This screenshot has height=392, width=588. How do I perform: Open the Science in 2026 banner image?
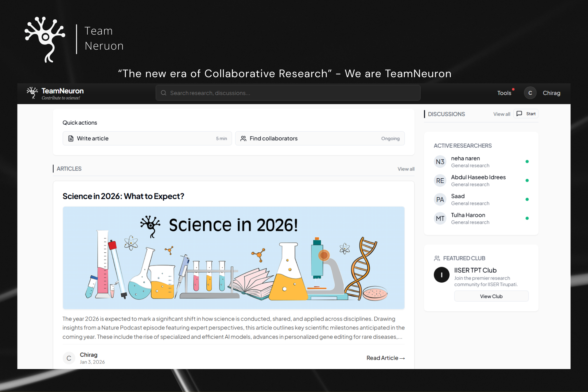click(x=233, y=258)
